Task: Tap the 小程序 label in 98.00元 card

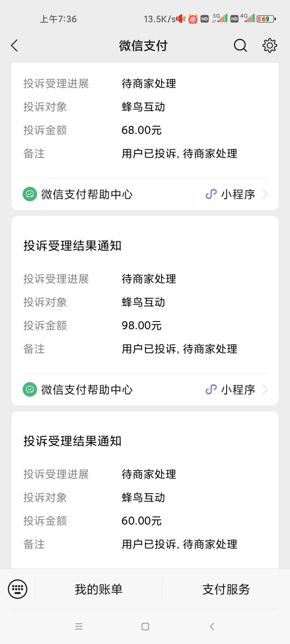Action: pyautogui.click(x=238, y=390)
